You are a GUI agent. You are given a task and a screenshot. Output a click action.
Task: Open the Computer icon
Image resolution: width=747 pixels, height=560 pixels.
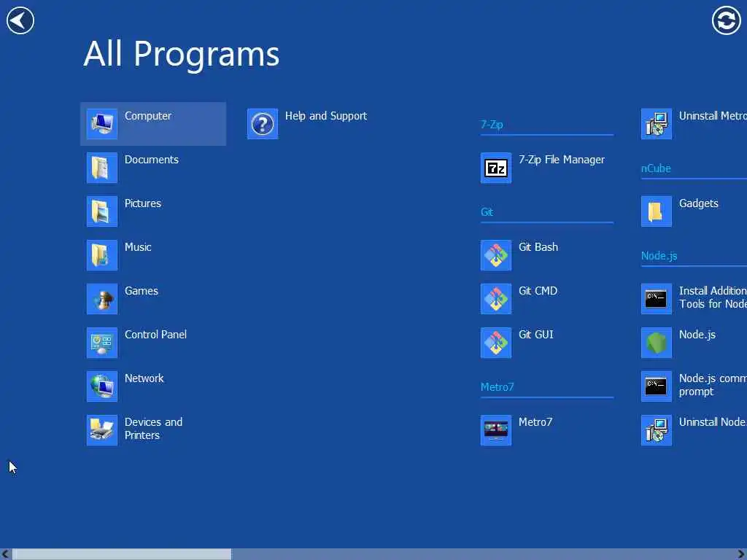tap(102, 124)
